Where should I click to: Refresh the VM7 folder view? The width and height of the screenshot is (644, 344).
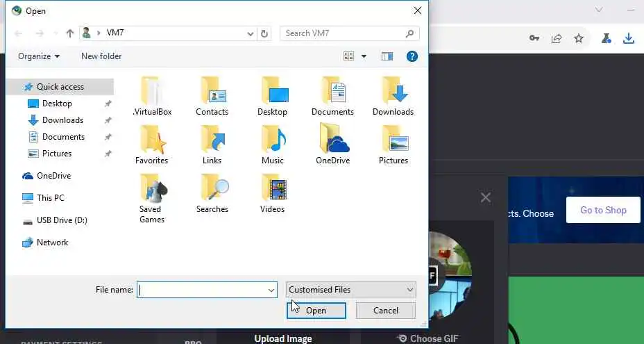tap(264, 33)
